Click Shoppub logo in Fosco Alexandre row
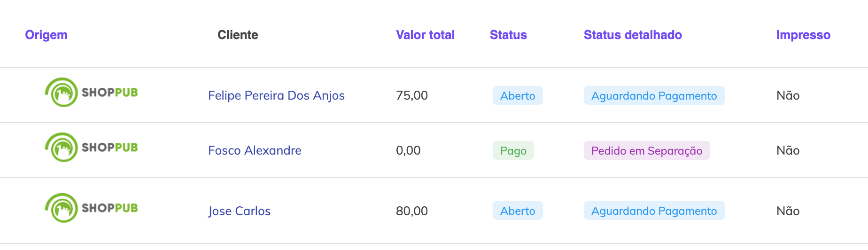The height and width of the screenshot is (250, 868). (x=91, y=148)
